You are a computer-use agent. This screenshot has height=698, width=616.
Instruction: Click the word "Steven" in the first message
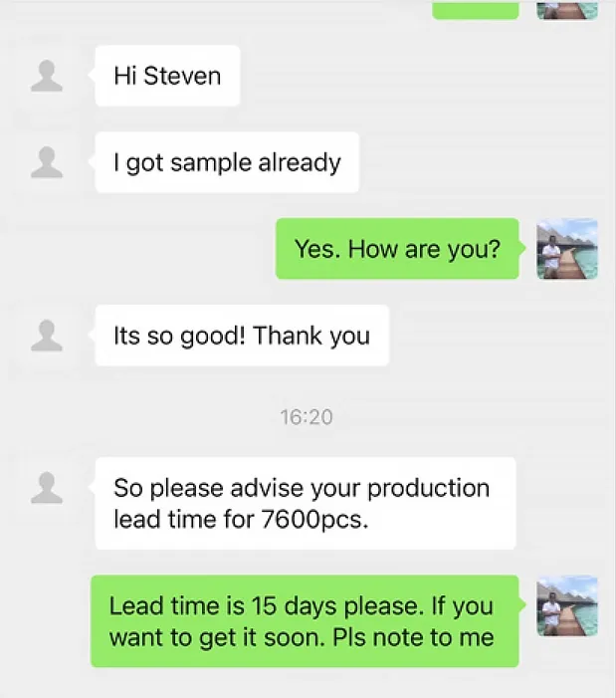[x=182, y=76]
